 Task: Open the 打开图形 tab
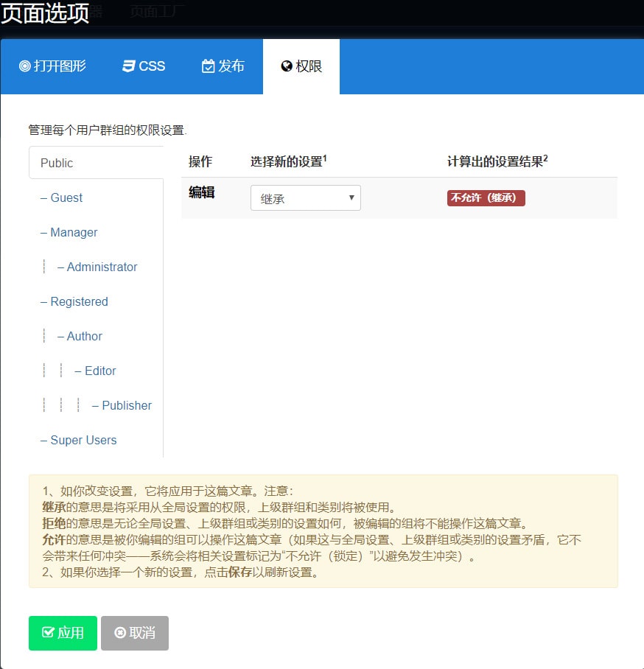coord(52,66)
